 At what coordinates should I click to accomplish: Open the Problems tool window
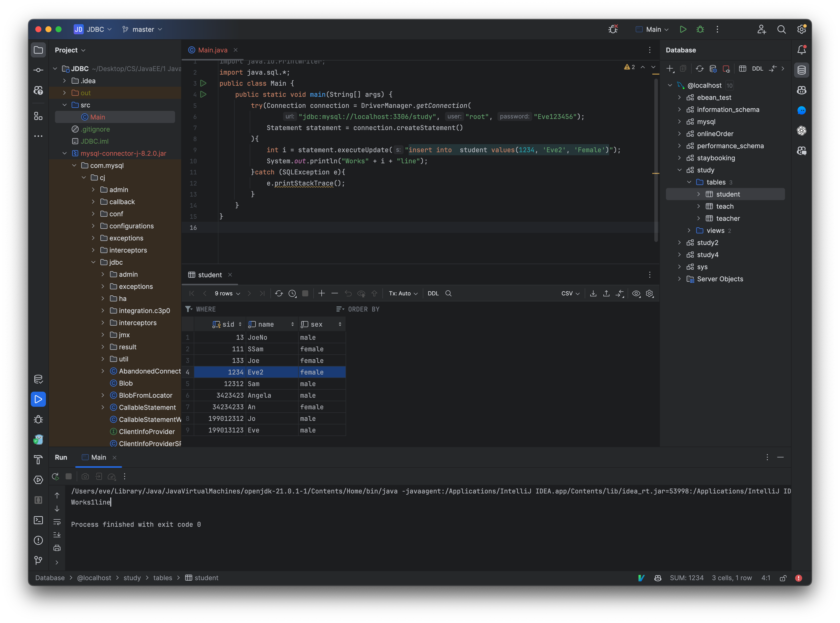click(x=38, y=540)
